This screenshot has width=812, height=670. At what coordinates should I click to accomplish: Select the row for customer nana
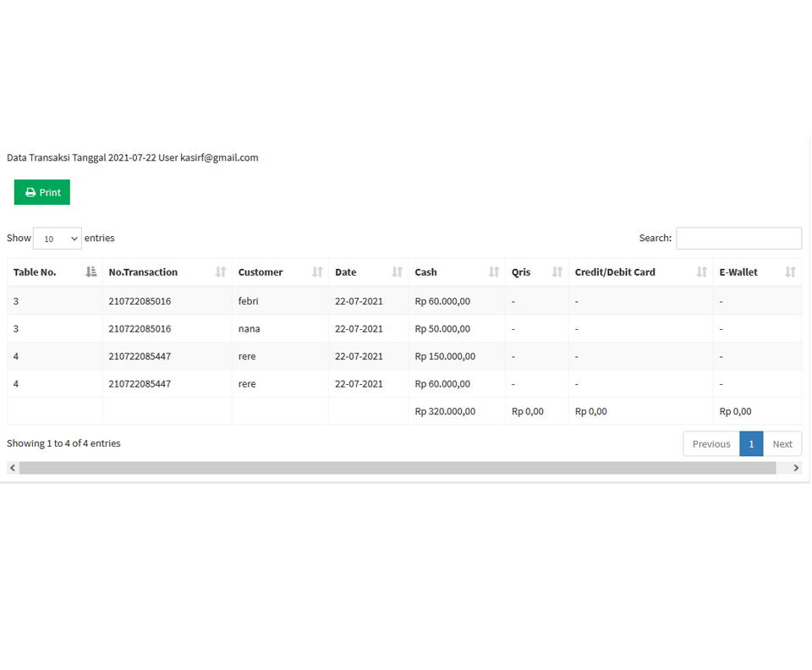(x=250, y=329)
